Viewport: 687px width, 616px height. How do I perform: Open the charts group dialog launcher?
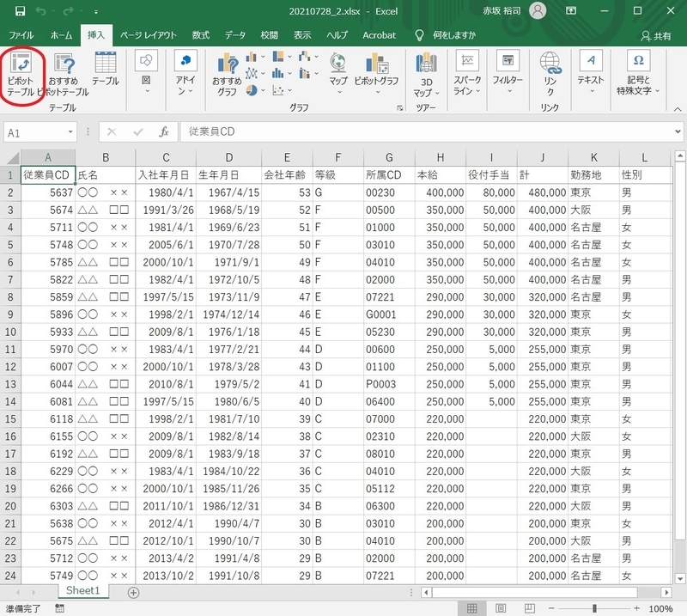coord(399,108)
